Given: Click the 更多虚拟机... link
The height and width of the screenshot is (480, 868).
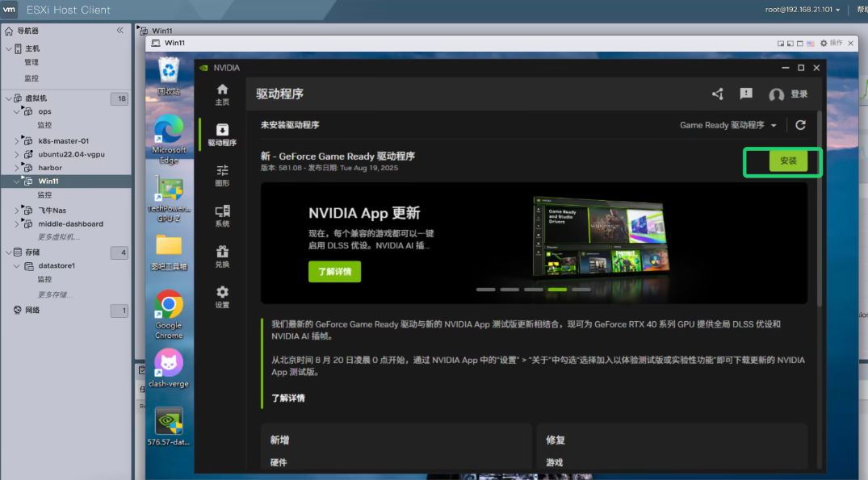Looking at the screenshot, I should coord(59,237).
